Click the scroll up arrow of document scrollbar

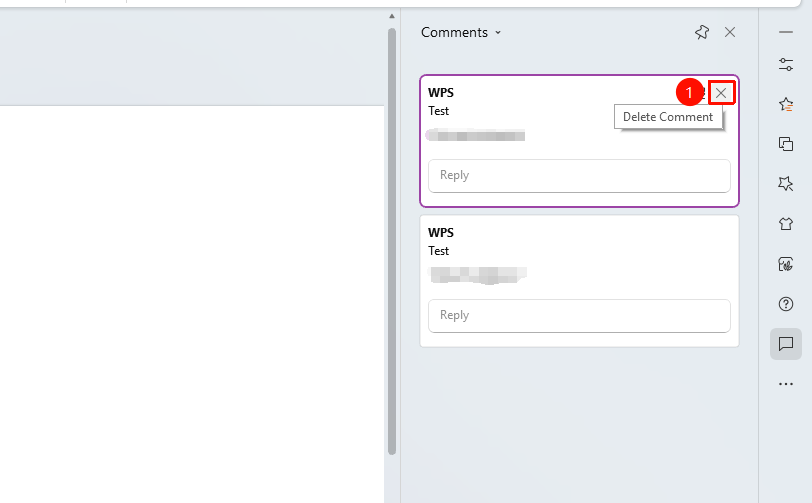click(x=392, y=16)
